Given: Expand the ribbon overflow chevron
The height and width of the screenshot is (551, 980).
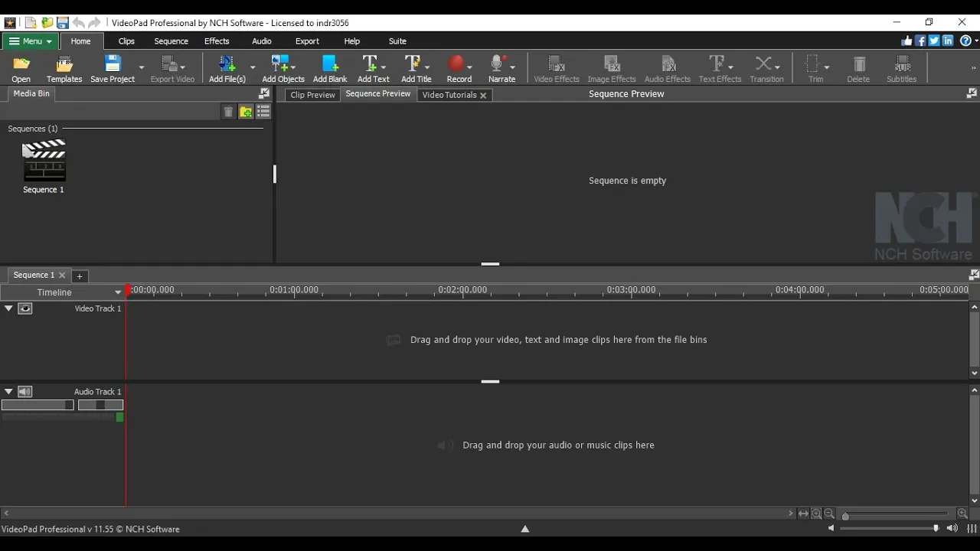Looking at the screenshot, I should [x=973, y=68].
